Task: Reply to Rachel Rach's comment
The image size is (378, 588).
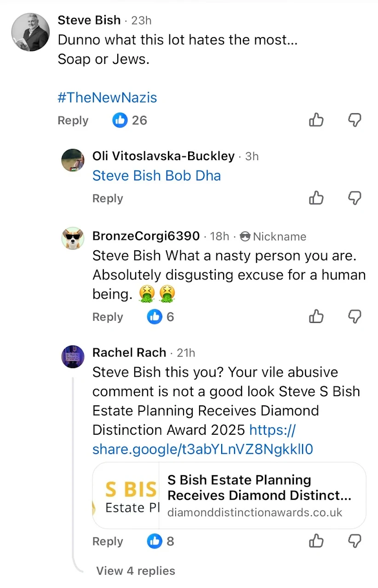Action: click(x=108, y=541)
